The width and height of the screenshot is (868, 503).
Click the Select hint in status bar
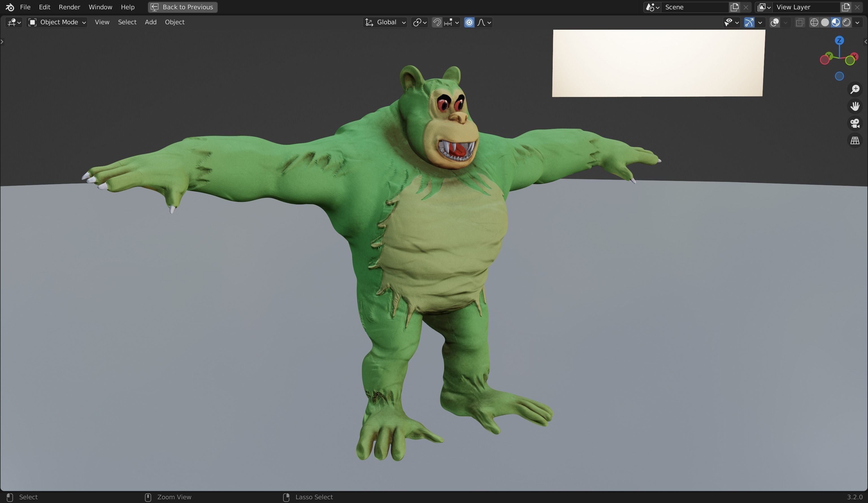coord(28,497)
